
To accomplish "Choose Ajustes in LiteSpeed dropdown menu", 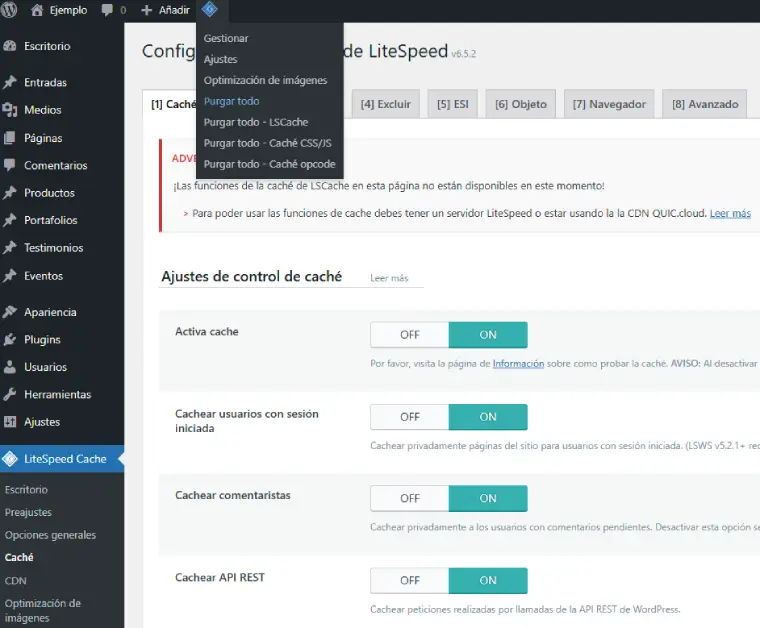I will 221,59.
